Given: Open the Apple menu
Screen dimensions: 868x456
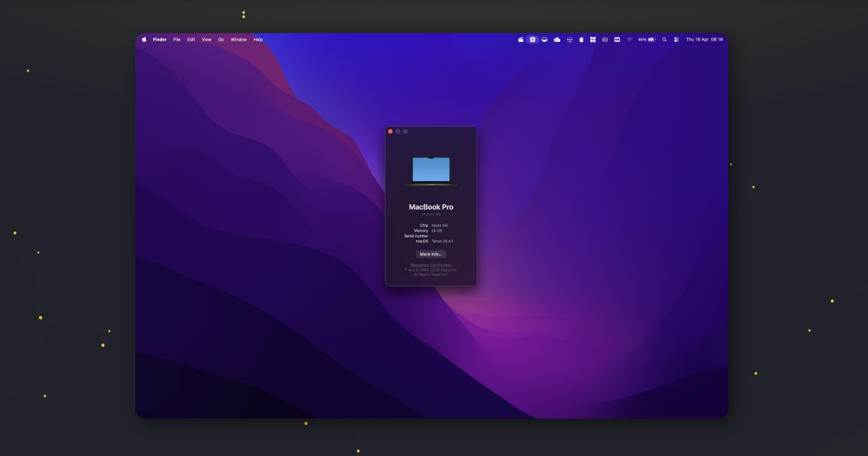Looking at the screenshot, I should [x=144, y=40].
